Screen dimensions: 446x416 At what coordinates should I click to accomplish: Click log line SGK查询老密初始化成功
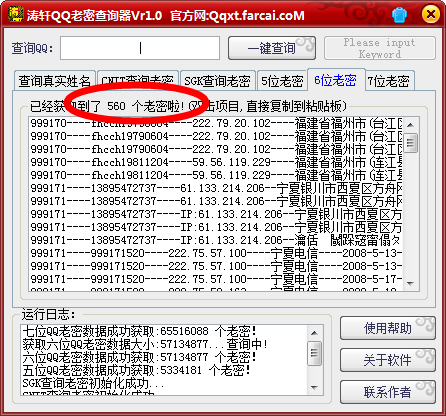pos(94,383)
